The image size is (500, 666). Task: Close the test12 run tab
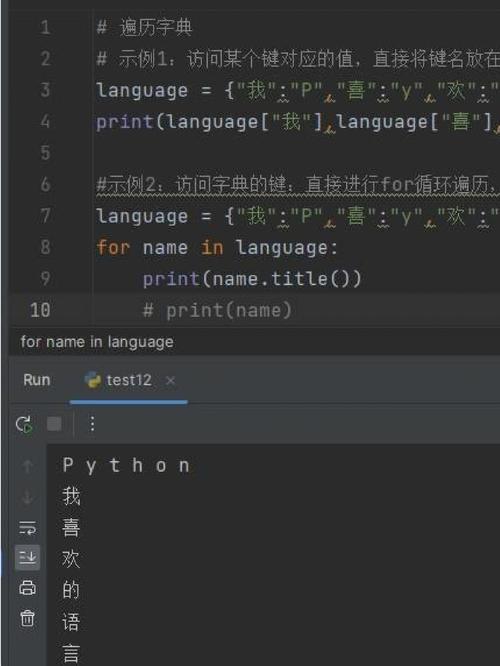coord(170,380)
